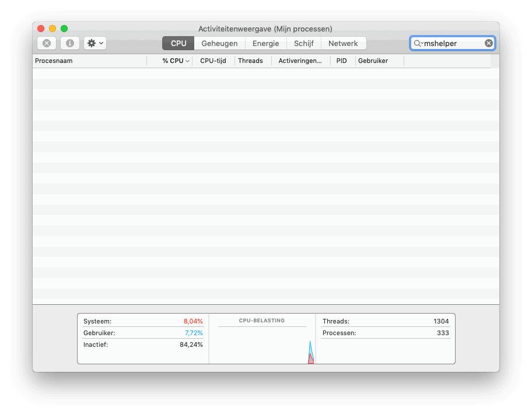Click the Gebruiker value 7,72%
This screenshot has width=532, height=415.
point(194,333)
